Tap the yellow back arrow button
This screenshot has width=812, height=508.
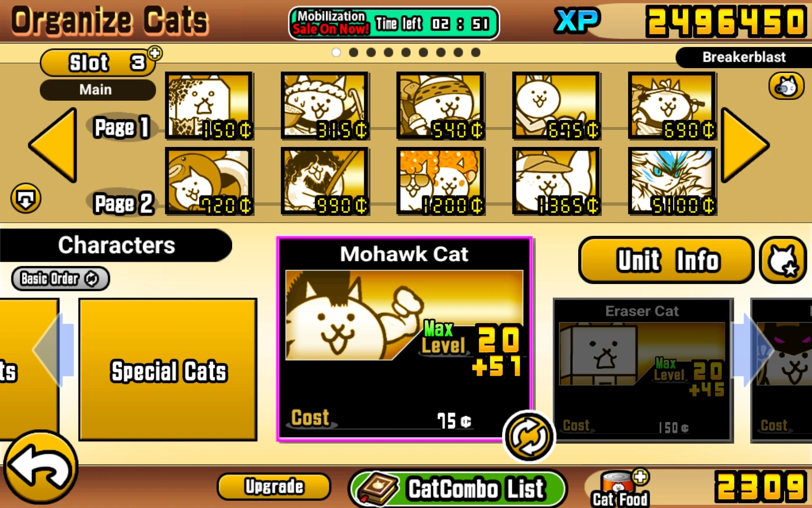tap(41, 468)
